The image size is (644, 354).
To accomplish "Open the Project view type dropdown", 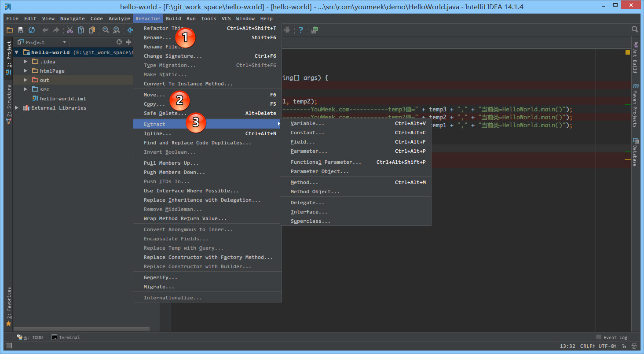I will pos(64,42).
